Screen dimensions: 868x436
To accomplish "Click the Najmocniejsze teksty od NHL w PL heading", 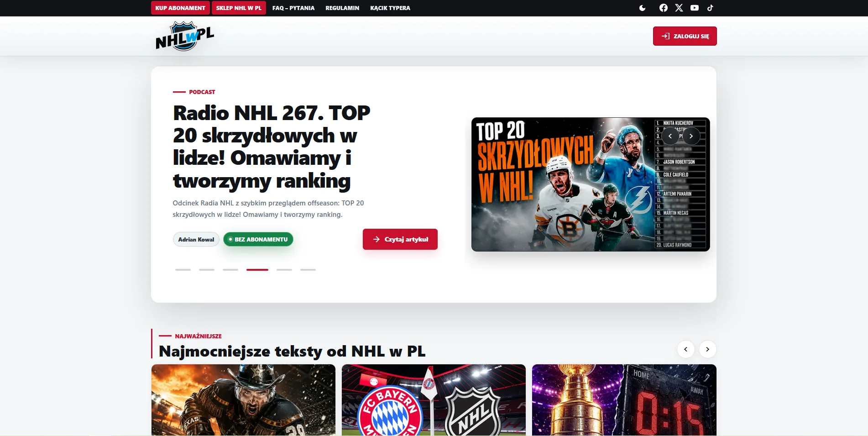I will 292,351.
